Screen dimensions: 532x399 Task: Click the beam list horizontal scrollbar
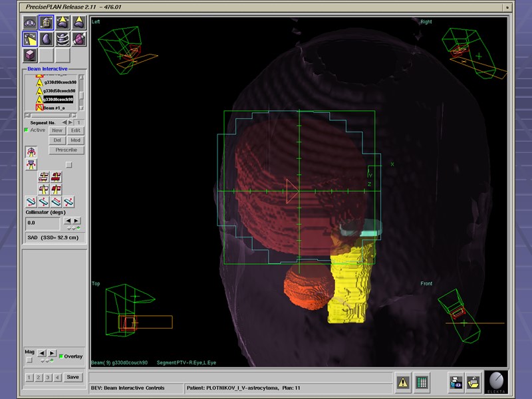pyautogui.click(x=51, y=116)
